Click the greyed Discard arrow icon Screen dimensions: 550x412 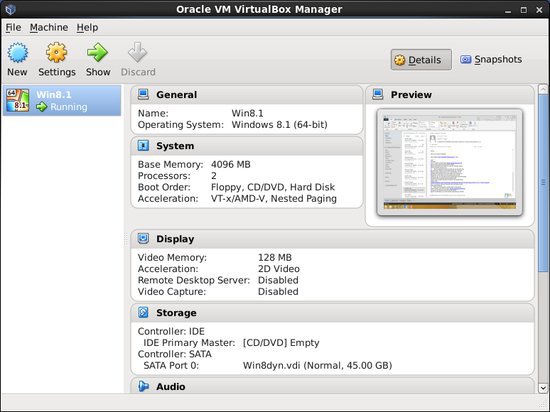[138, 53]
